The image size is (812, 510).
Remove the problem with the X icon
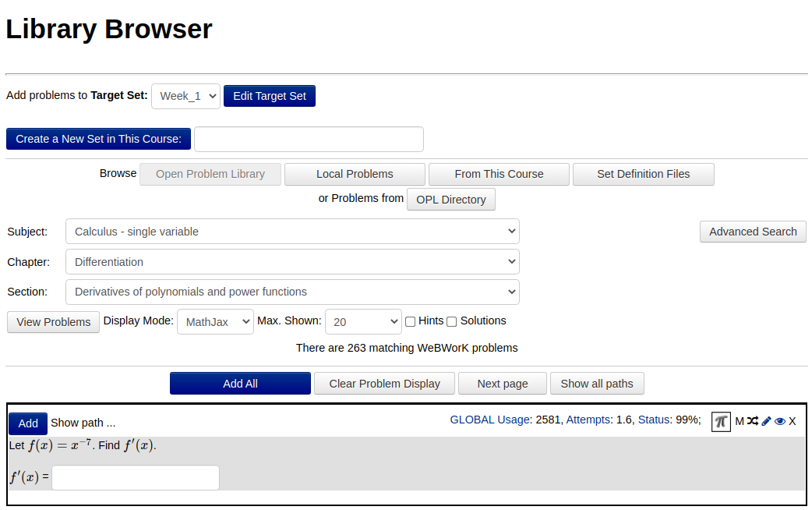[x=793, y=421]
